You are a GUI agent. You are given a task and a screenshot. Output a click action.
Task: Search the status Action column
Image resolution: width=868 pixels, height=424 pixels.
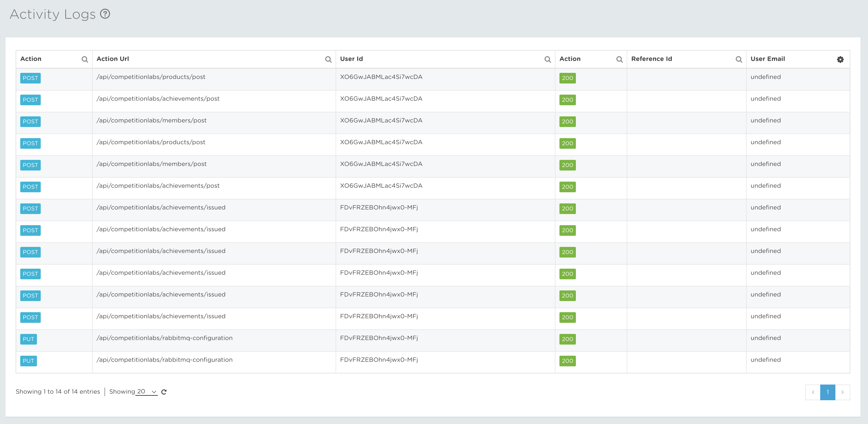(x=619, y=59)
